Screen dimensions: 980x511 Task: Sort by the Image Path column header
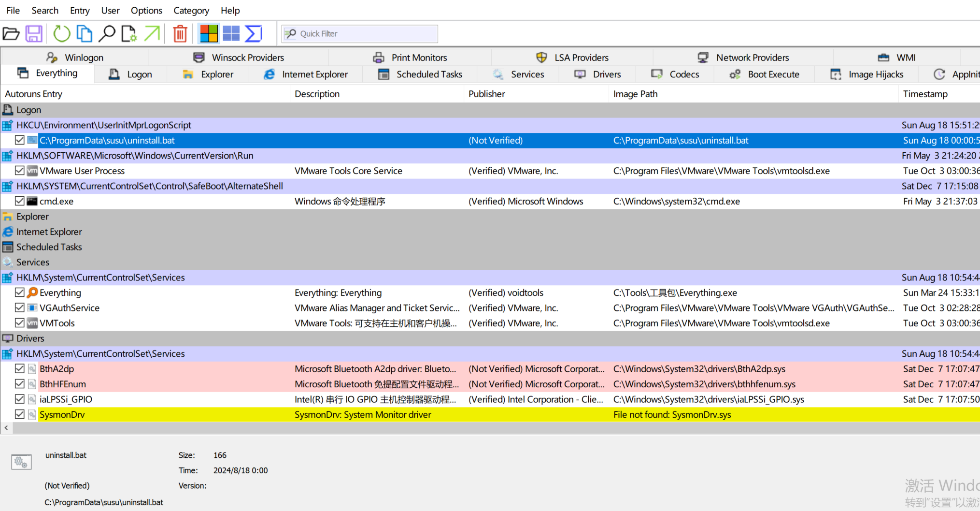click(x=753, y=94)
